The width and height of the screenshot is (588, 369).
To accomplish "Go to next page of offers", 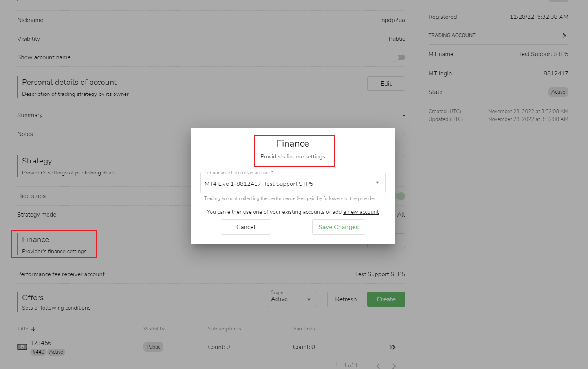I will click(x=394, y=366).
